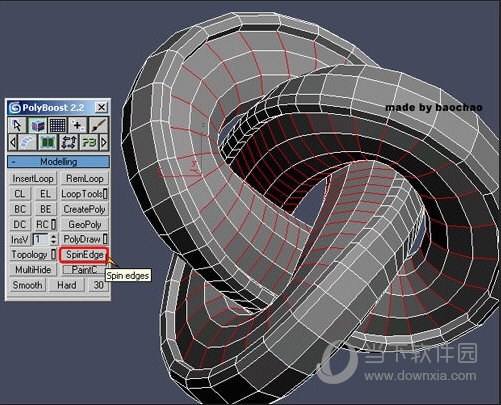Toggle the PolyDraw settings button
The image size is (501, 405).
105,239
